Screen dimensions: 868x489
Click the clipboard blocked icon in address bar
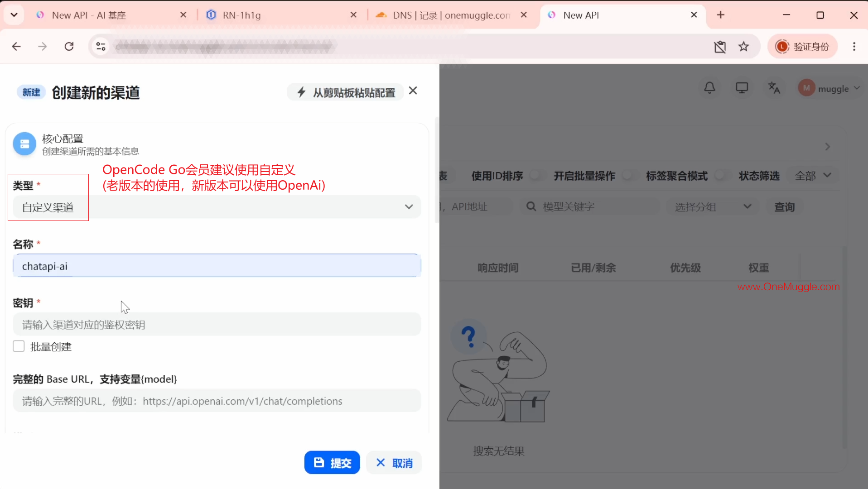click(720, 46)
